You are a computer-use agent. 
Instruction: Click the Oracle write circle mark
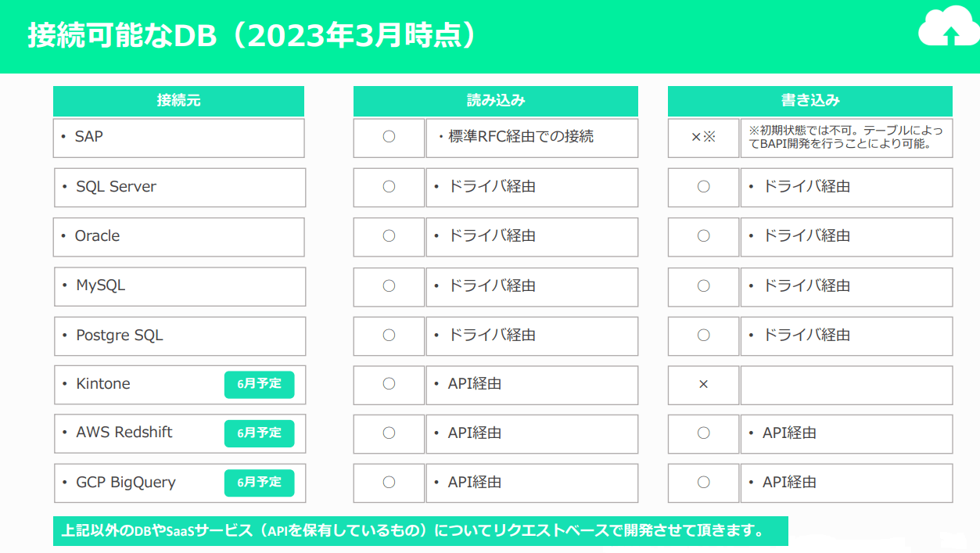pos(703,236)
